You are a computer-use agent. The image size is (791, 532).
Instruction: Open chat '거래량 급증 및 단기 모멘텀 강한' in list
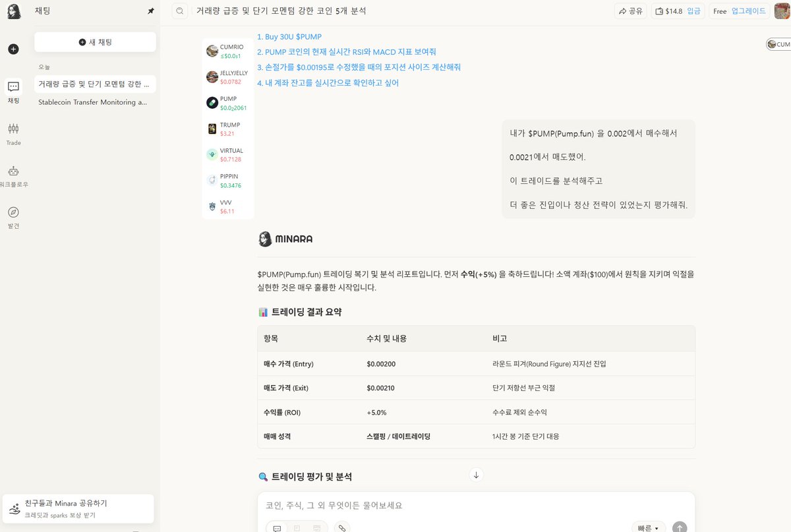95,84
